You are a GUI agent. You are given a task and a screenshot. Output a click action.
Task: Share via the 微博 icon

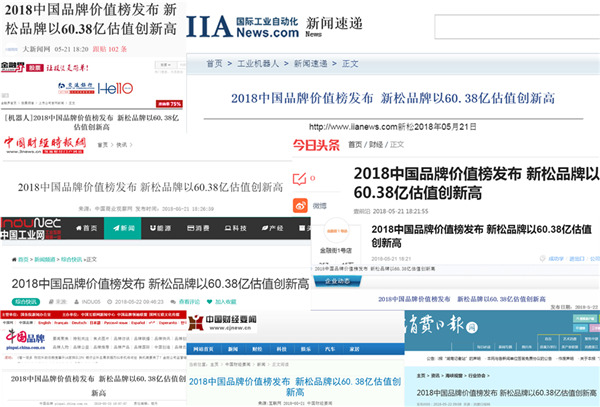pyautogui.click(x=301, y=205)
